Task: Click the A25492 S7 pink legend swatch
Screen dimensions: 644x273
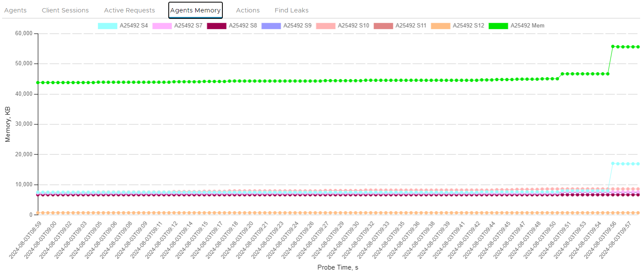Action: 162,26
